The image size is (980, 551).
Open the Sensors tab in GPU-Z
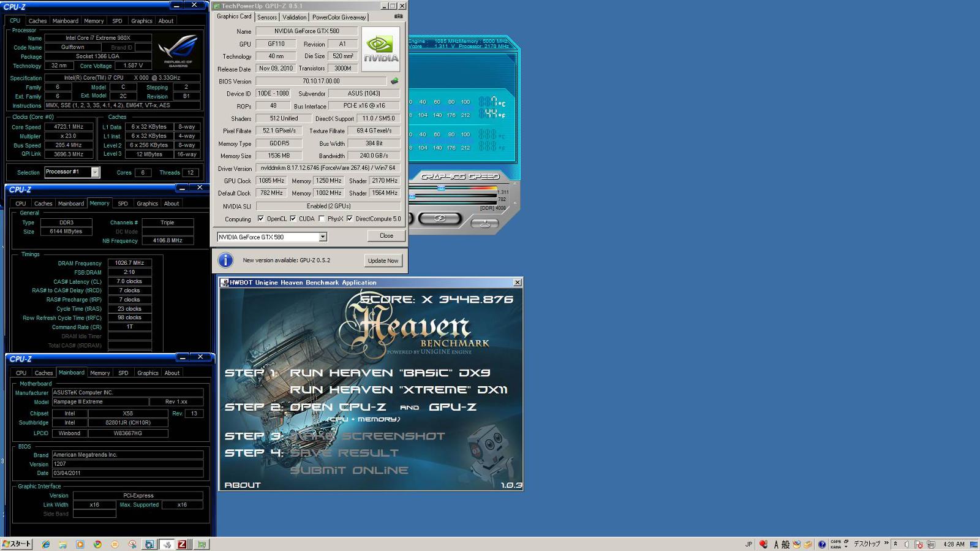266,17
